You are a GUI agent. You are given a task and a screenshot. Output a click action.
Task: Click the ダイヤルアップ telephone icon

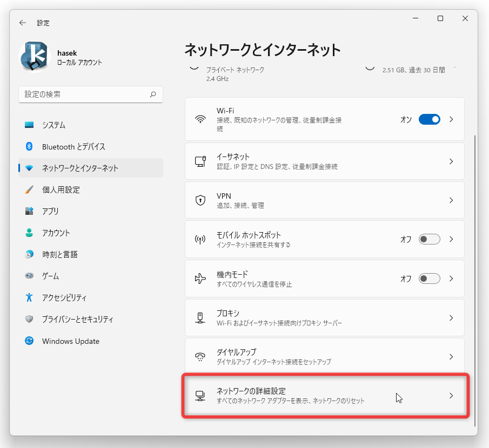(x=200, y=357)
